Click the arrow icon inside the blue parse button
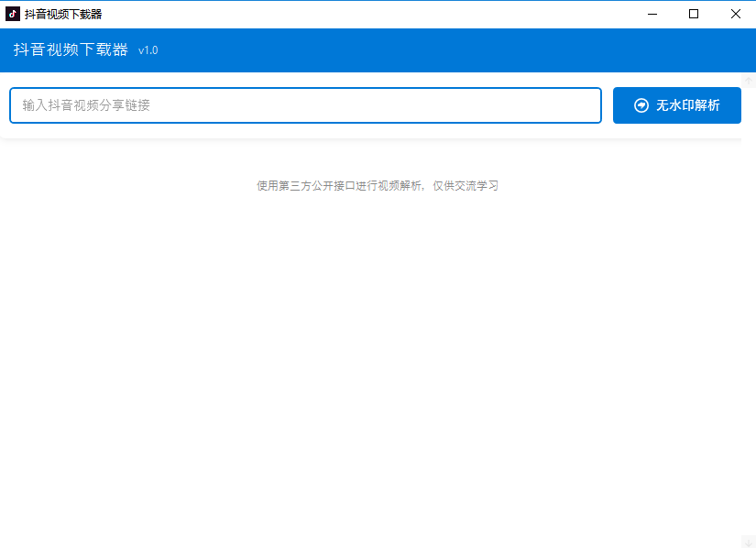 coord(641,104)
